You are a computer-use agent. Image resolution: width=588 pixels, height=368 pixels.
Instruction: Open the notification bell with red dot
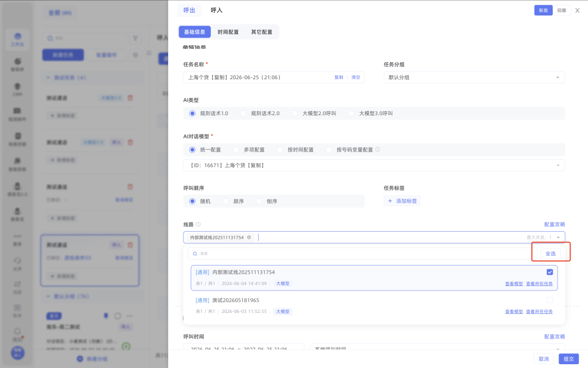[17, 334]
